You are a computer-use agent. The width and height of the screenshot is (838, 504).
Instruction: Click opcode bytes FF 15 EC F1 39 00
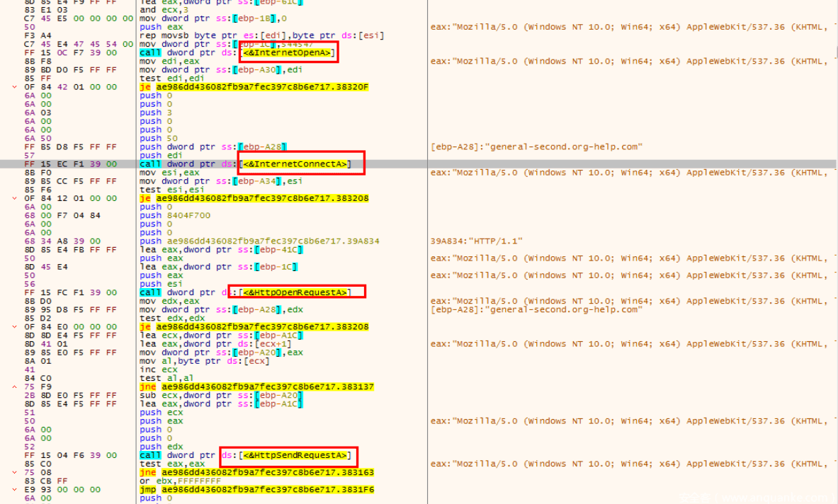click(x=71, y=164)
